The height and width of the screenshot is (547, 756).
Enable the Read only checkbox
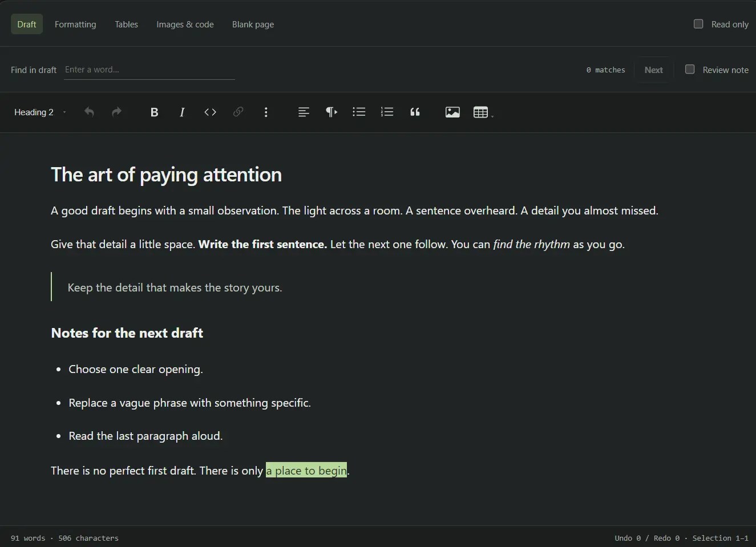click(698, 24)
